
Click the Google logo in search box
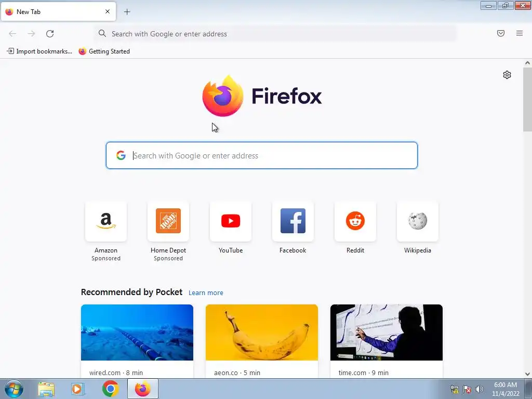coord(121,155)
